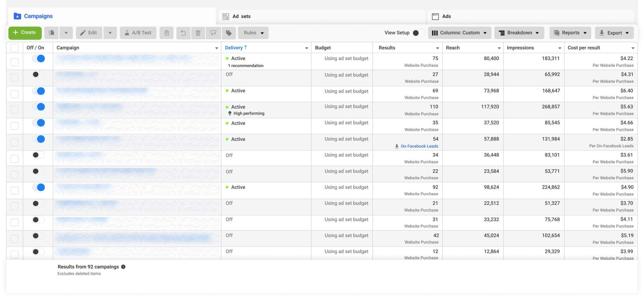644x298 pixels.
Task: Toggle the High performing campaign switch
Action: (38, 107)
